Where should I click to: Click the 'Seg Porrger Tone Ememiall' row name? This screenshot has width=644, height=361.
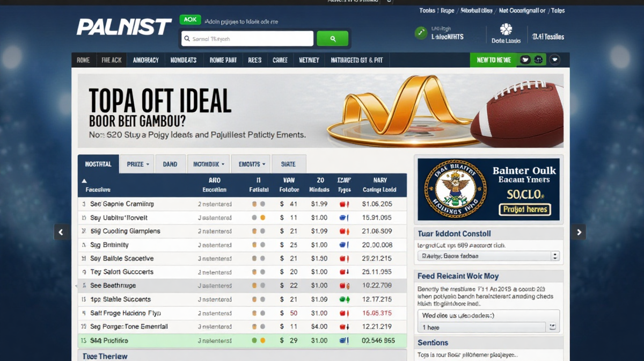pyautogui.click(x=129, y=327)
